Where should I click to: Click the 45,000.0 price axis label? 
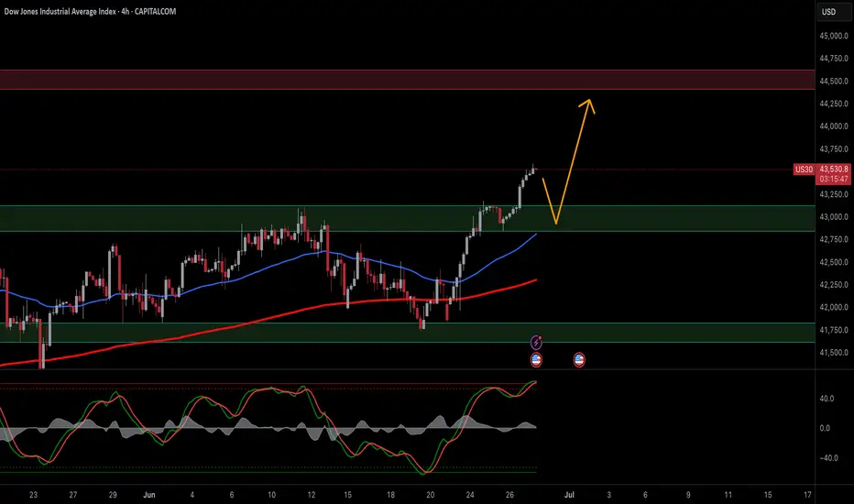[834, 36]
